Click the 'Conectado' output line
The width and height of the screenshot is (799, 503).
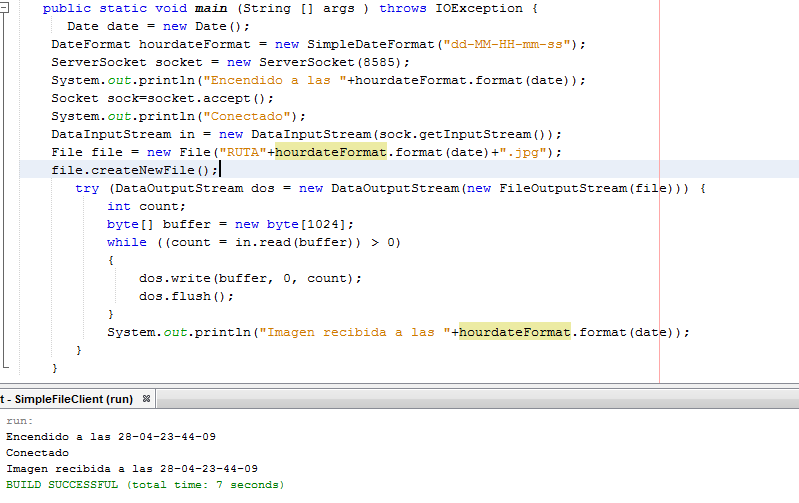(x=37, y=453)
